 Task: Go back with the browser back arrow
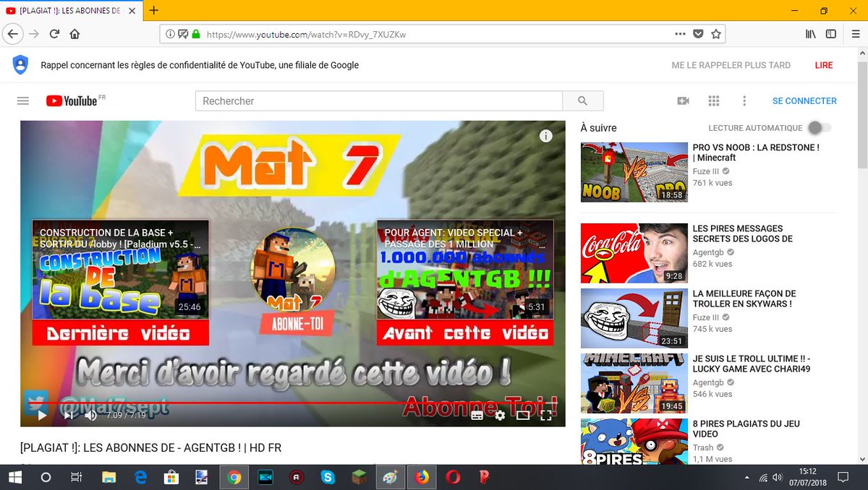click(x=12, y=34)
